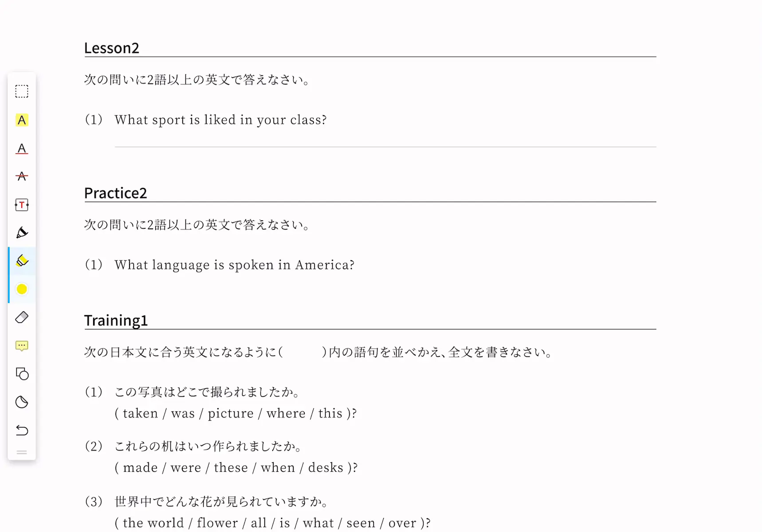Click the sentence 'What language is spoken in America?'

click(234, 265)
